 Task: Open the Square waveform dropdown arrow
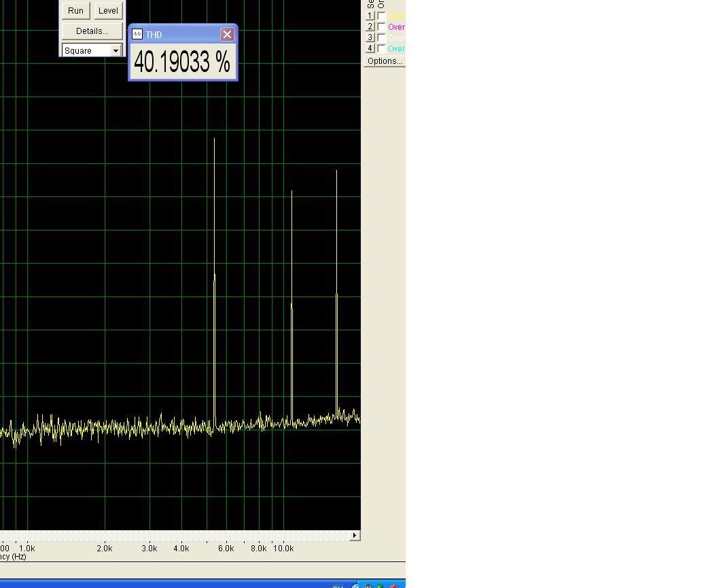click(x=116, y=50)
